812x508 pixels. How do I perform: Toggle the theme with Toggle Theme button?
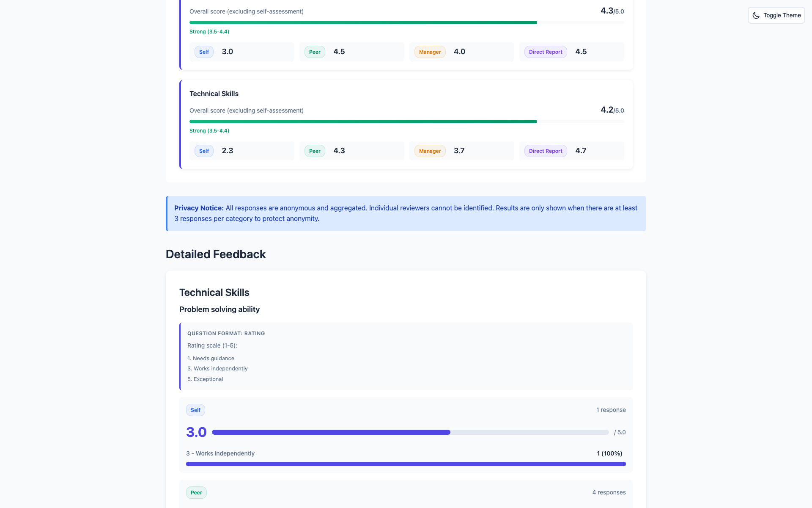776,15
